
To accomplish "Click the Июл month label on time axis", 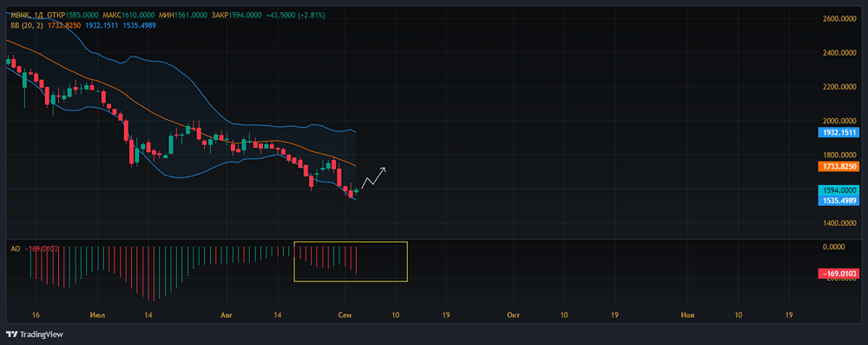I will tap(97, 315).
